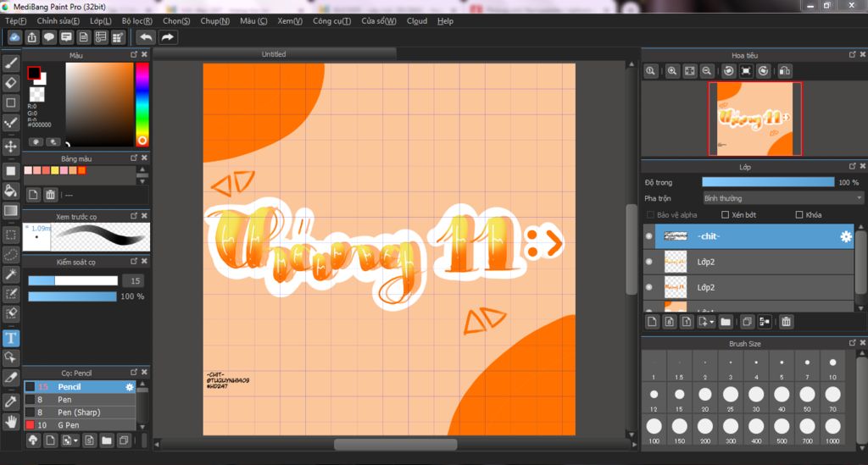Select the Gradient tool
868x465 pixels.
(11, 211)
